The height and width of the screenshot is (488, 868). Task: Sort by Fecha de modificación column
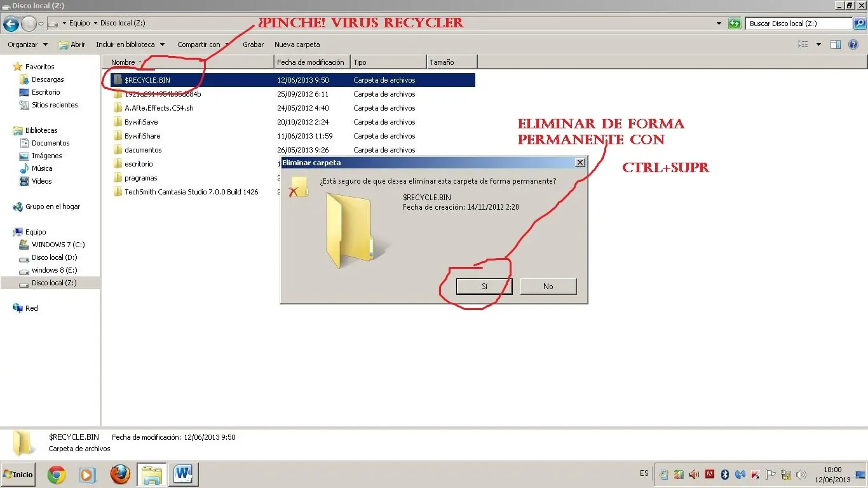312,62
